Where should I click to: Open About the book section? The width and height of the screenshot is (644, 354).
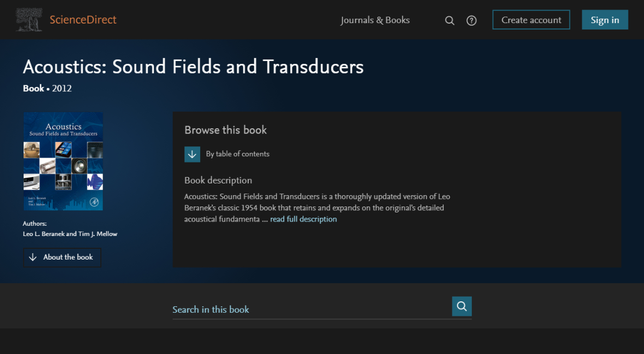(x=62, y=257)
